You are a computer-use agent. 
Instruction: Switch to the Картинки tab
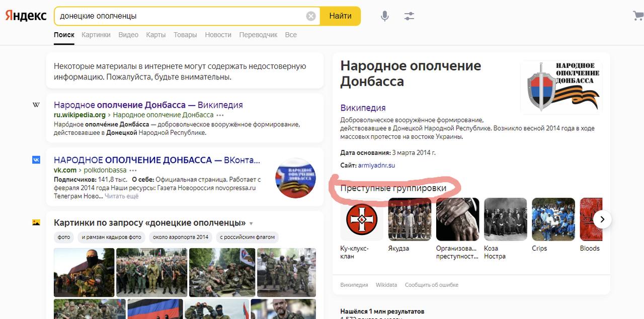click(x=96, y=35)
